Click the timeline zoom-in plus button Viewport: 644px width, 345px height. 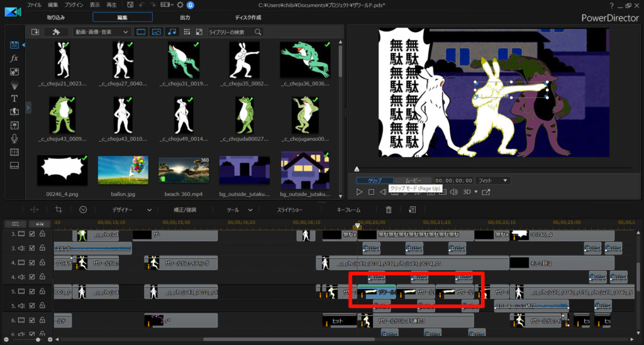click(50, 340)
